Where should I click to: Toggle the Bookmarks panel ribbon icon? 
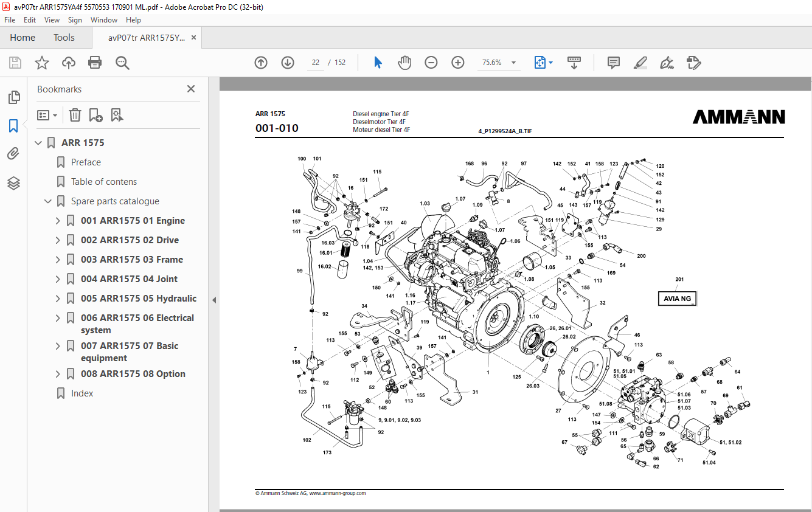(x=13, y=126)
